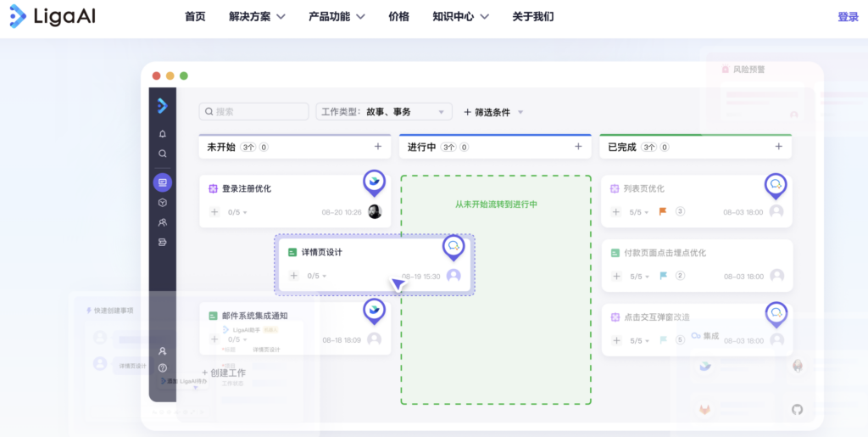Viewport: 868px width, 437px height.
Task: Open the 登录注册优化 card title
Action: pyautogui.click(x=247, y=189)
